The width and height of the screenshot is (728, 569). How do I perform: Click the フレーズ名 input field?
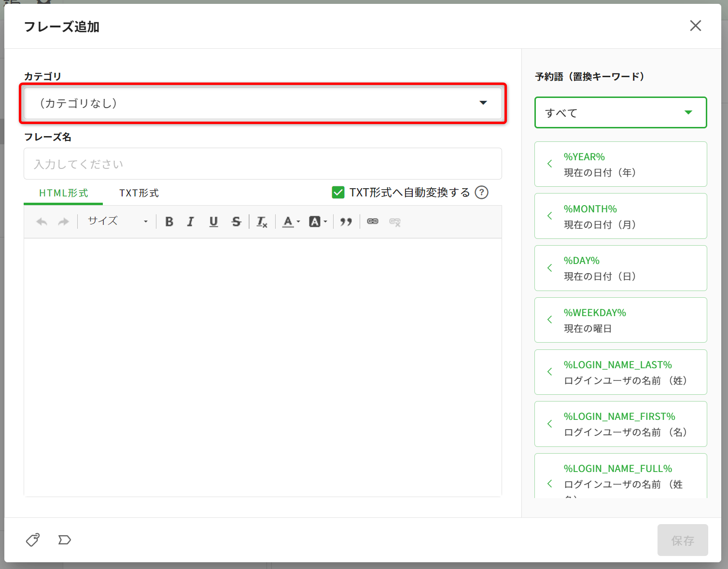[263, 164]
